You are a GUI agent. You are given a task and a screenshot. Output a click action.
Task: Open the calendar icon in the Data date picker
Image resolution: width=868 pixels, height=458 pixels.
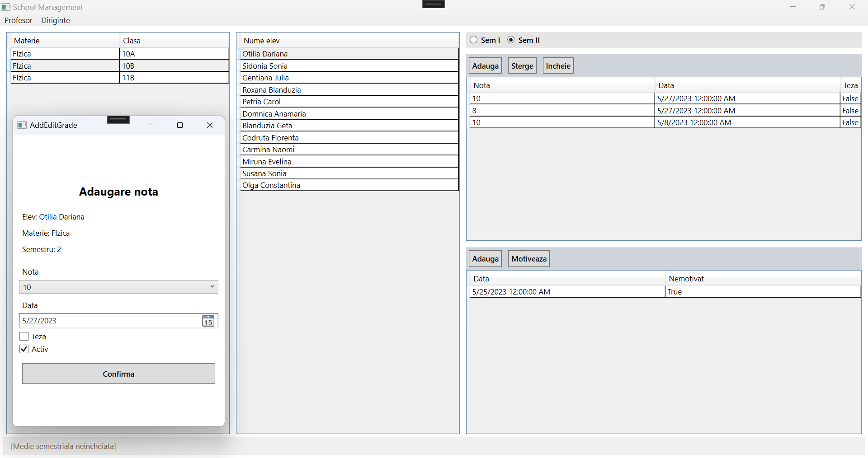click(x=208, y=321)
